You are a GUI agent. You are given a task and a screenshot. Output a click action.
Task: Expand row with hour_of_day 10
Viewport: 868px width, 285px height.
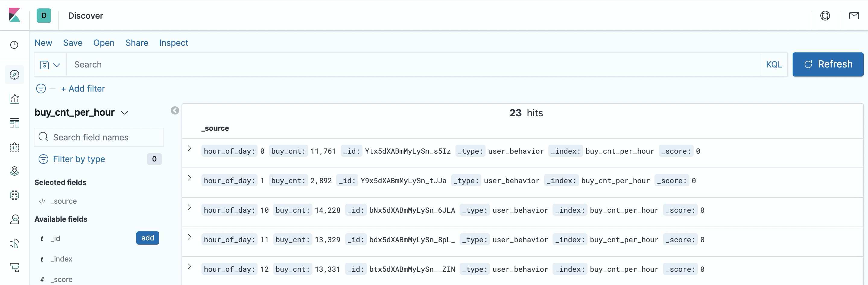click(189, 208)
